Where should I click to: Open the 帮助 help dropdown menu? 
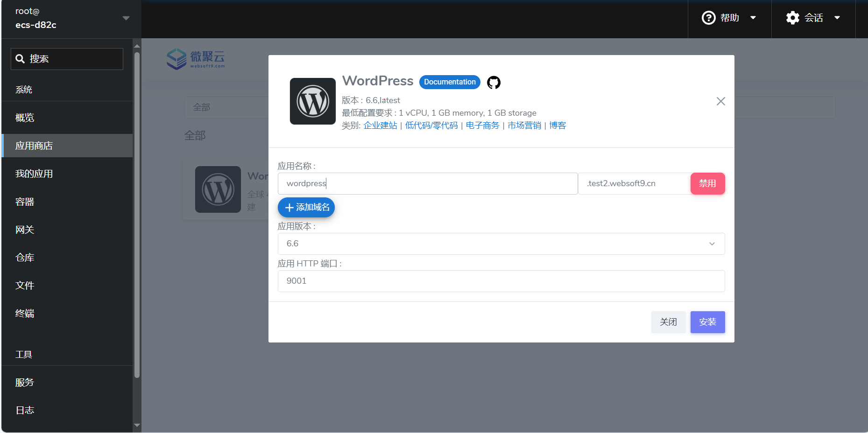(x=729, y=18)
